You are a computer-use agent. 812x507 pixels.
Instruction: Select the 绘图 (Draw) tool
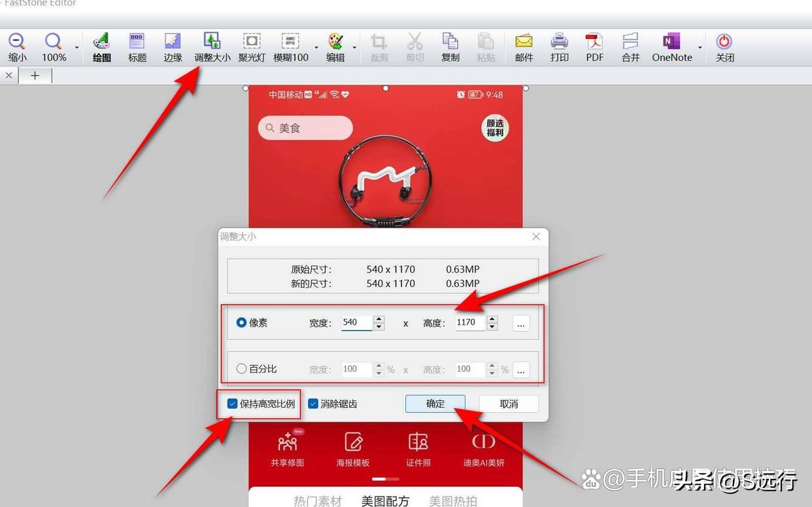coord(101,46)
